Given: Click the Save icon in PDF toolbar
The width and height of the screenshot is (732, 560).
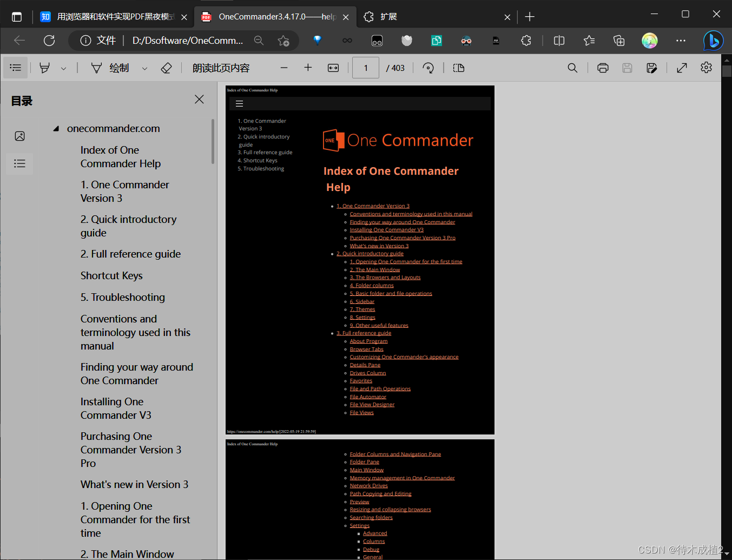Looking at the screenshot, I should click(627, 68).
